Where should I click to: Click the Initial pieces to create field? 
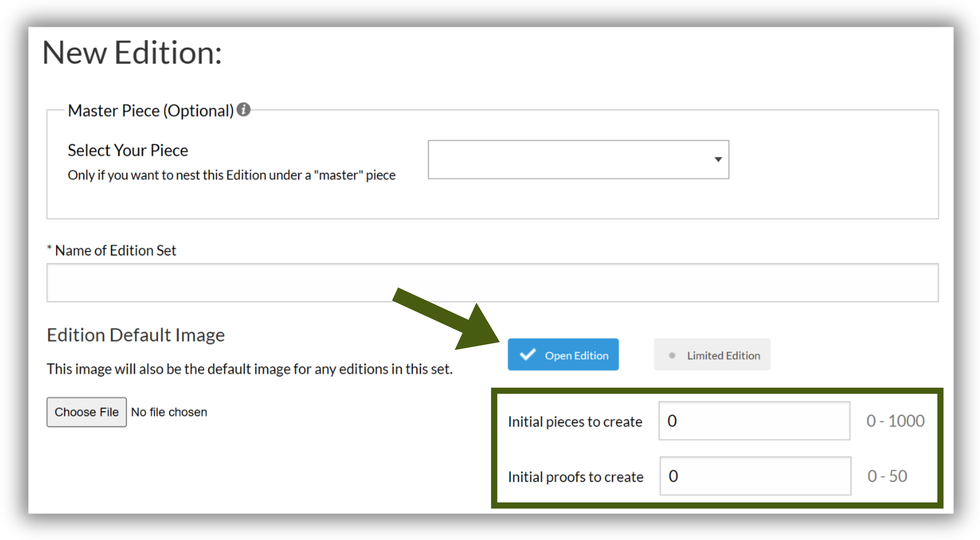tap(754, 421)
